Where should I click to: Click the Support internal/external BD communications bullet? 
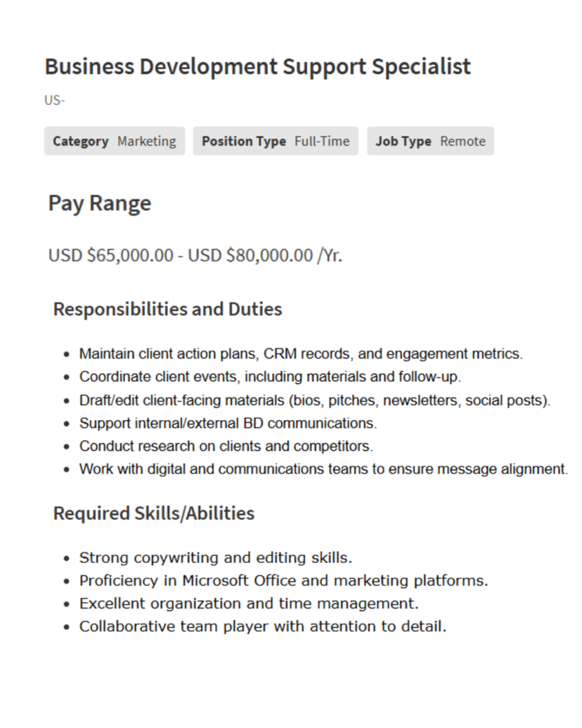point(227,423)
